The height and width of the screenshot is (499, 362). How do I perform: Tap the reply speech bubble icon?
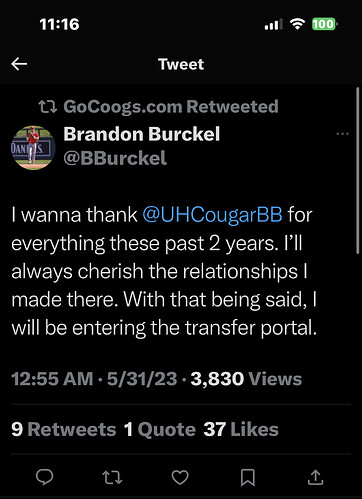(x=44, y=477)
